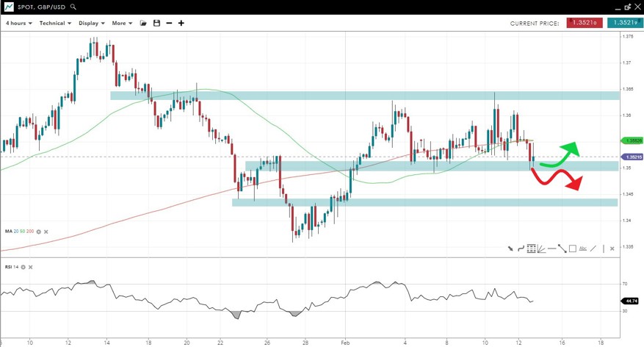The width and height of the screenshot is (644, 347).
Task: Open the More menu
Action: 122,24
